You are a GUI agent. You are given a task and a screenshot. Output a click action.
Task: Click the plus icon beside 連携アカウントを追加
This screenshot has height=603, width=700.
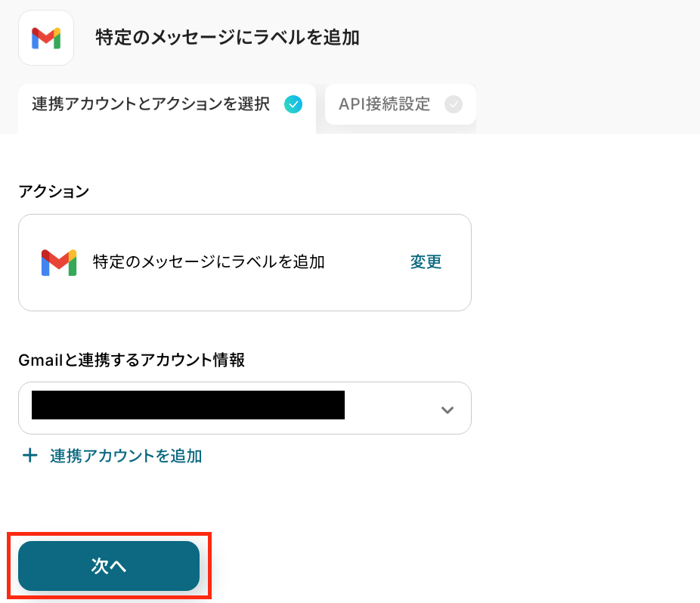[29, 456]
